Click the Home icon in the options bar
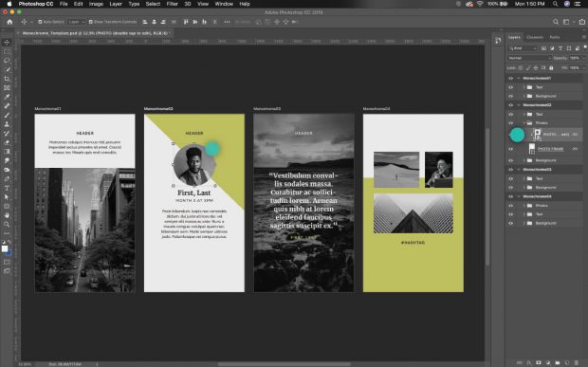This screenshot has width=588, height=367. tap(9, 22)
